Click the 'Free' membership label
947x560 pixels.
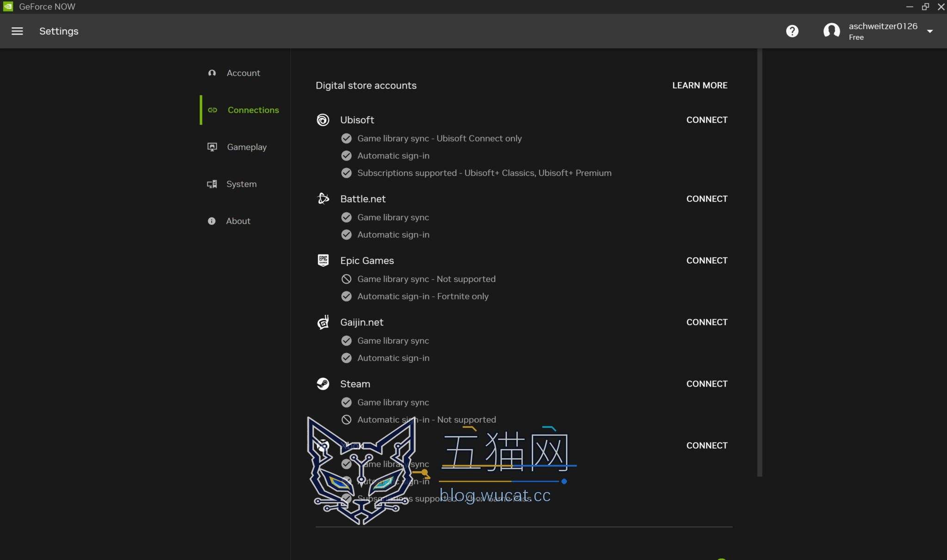click(856, 37)
